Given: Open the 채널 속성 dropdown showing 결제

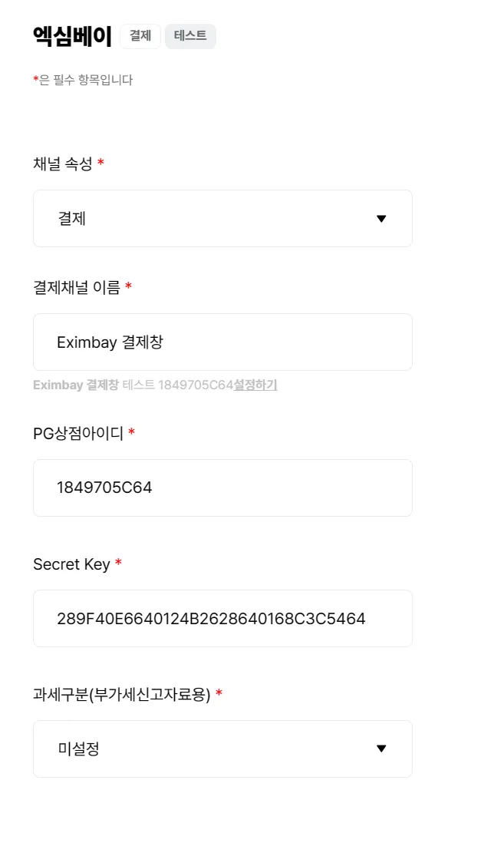Looking at the screenshot, I should pyautogui.click(x=222, y=219).
